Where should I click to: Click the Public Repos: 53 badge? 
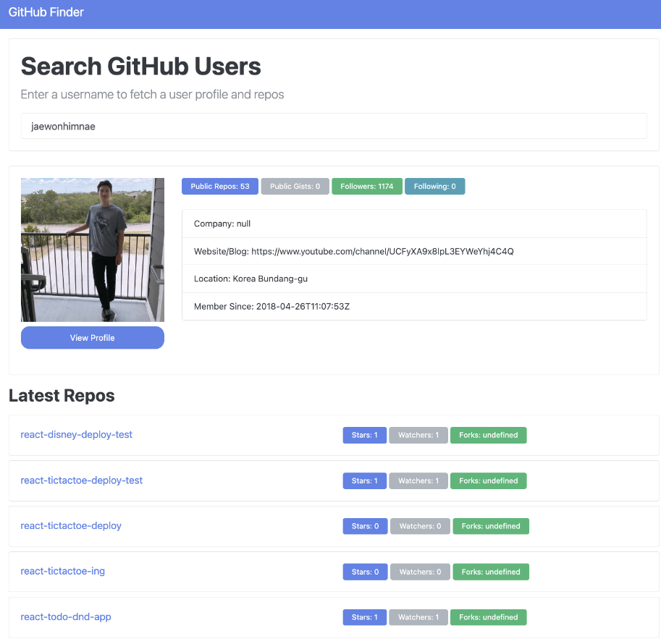point(220,186)
